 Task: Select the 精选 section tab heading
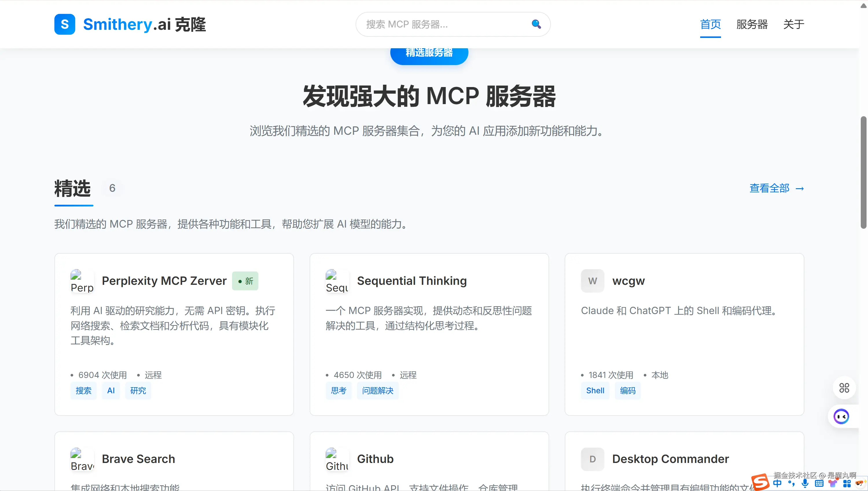click(73, 188)
